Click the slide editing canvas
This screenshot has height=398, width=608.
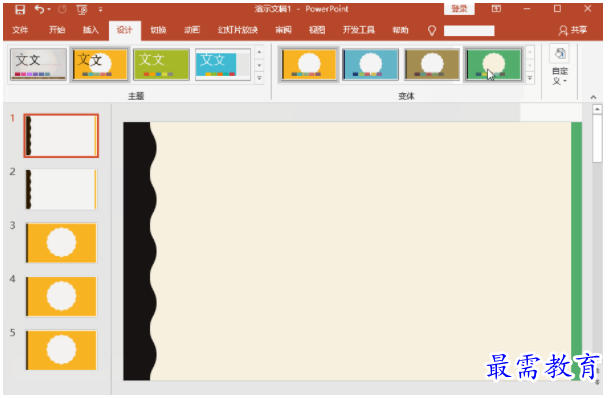point(352,251)
